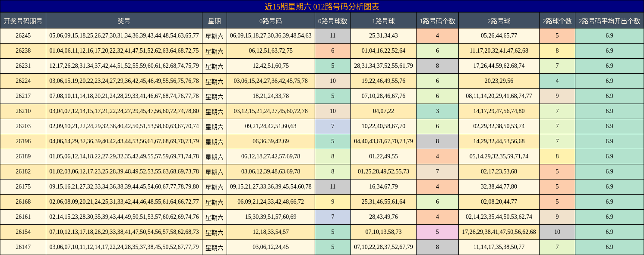Click the prize numbers beginning 01,04,06,11,12,16

(x=124, y=51)
